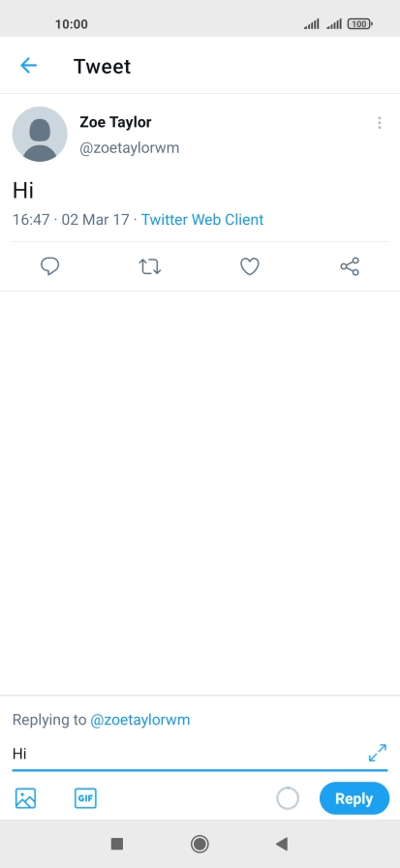Tap the character count circle indicator

click(x=288, y=799)
